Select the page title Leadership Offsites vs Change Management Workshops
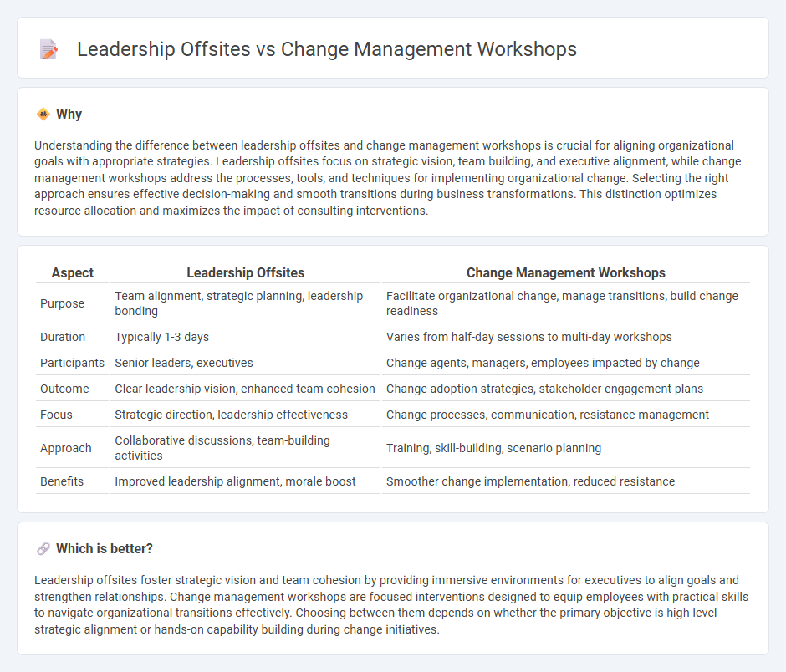 327,49
